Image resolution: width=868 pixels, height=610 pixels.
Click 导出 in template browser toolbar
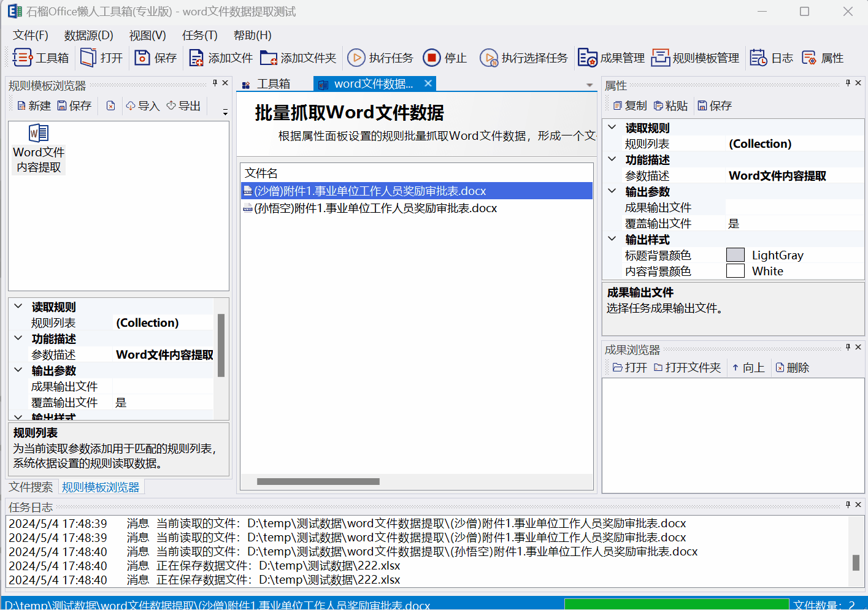pyautogui.click(x=183, y=106)
